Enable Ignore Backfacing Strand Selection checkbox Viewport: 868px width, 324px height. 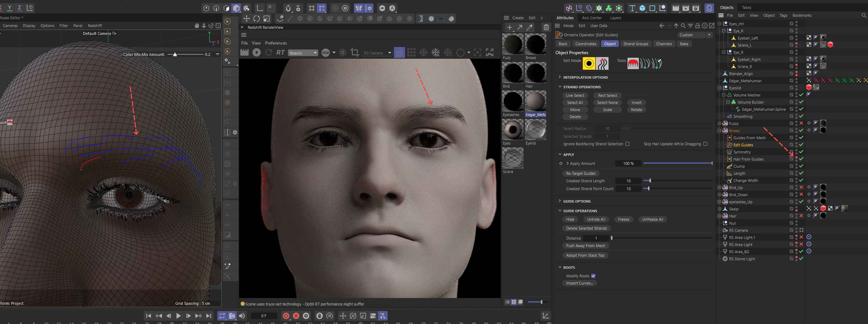(627, 144)
